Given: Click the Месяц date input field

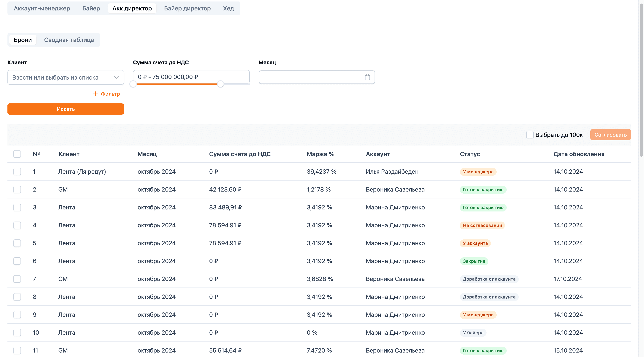Looking at the screenshot, I should click(x=317, y=77).
